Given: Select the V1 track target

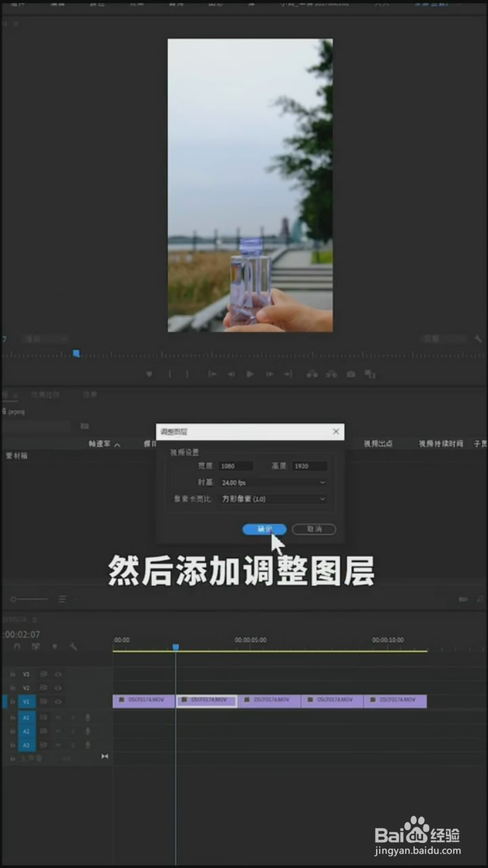Looking at the screenshot, I should pyautogui.click(x=26, y=701).
